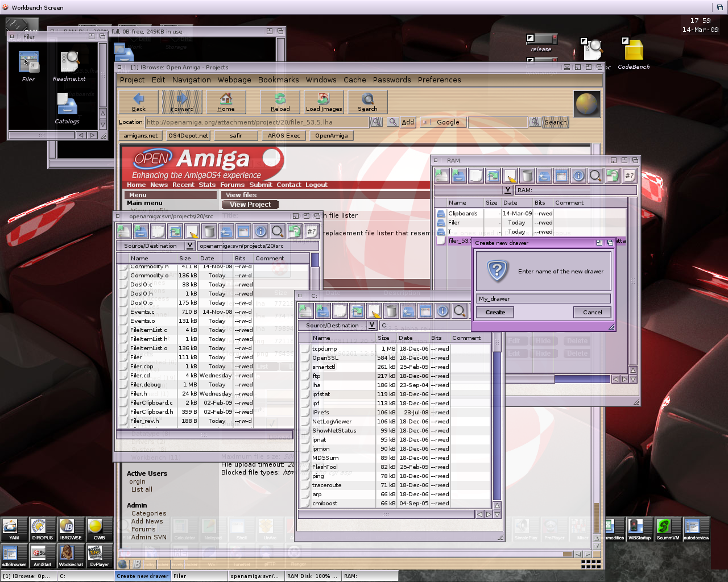Click Cancel in the Create new drawer dialog
Image resolution: width=728 pixels, height=582 pixels.
pyautogui.click(x=593, y=312)
